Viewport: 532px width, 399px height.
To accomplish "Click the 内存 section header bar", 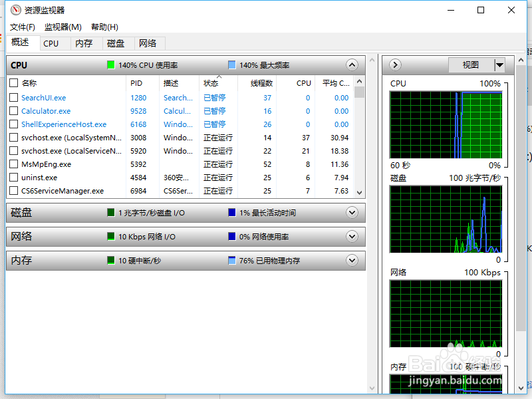I will click(186, 261).
